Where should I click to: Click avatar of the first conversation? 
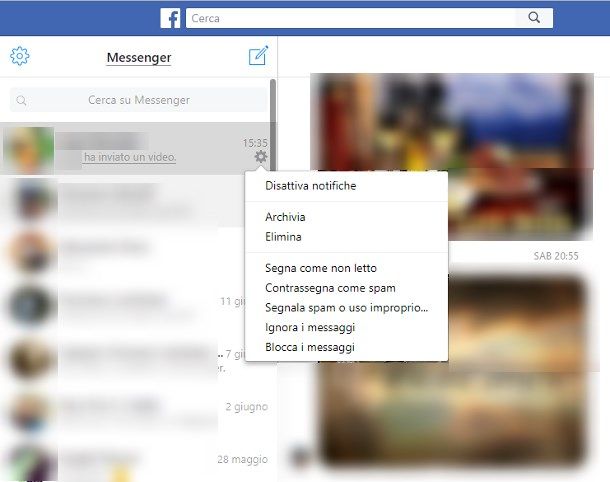click(28, 150)
